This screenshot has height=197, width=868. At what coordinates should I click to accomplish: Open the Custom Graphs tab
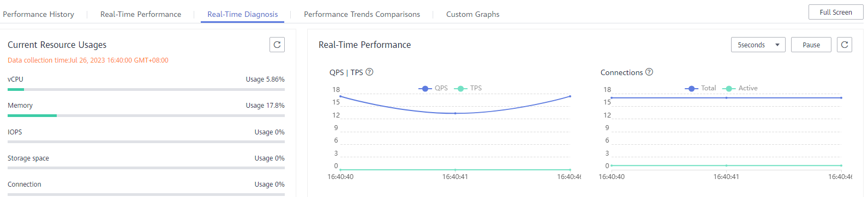pos(473,14)
